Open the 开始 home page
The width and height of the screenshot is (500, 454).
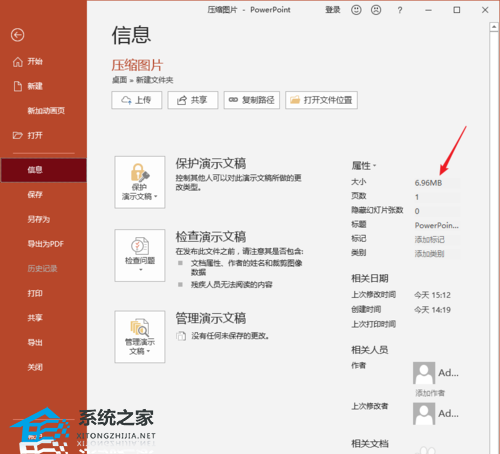point(28,62)
